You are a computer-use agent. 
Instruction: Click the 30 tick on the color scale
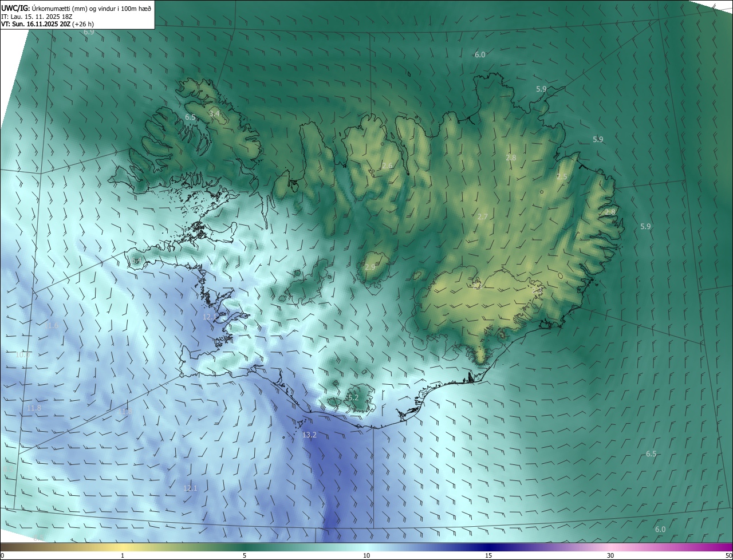610,555
